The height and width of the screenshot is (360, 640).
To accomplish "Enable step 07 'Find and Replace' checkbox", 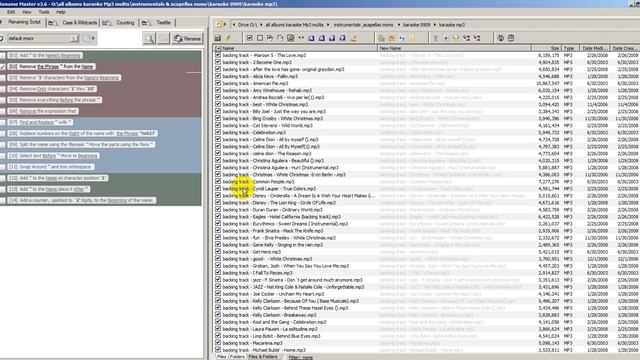I will 3,122.
